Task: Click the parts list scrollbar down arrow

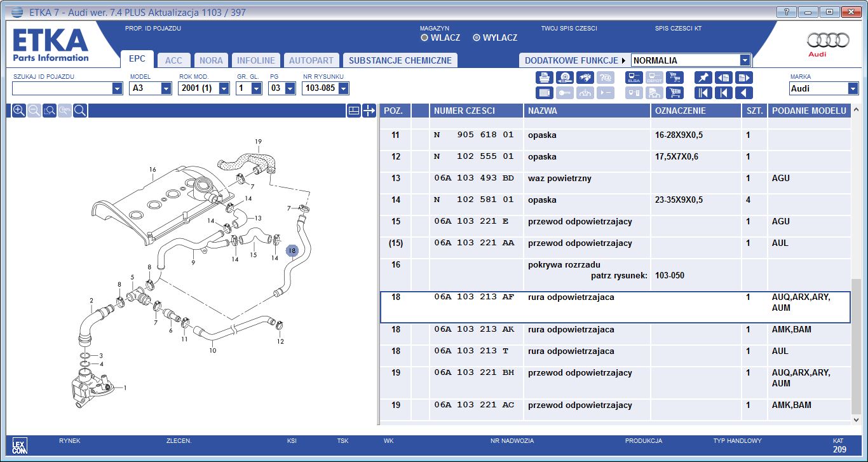Action: pyautogui.click(x=857, y=419)
